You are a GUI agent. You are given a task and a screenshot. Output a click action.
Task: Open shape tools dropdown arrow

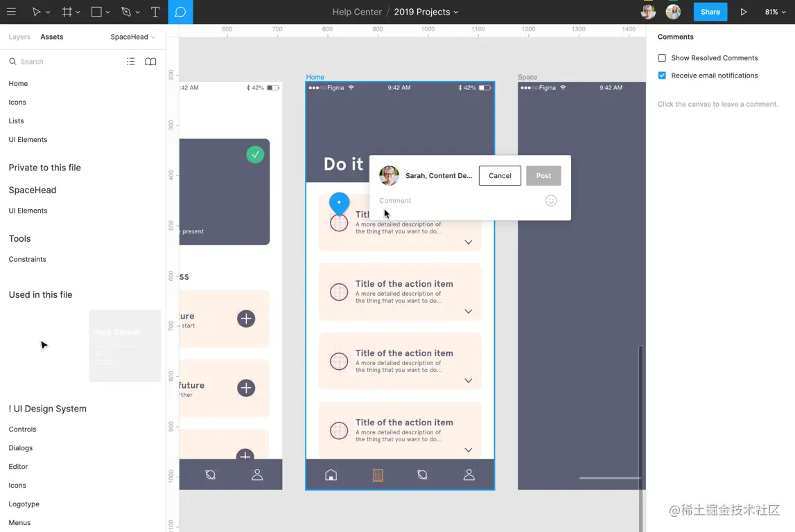107,12
